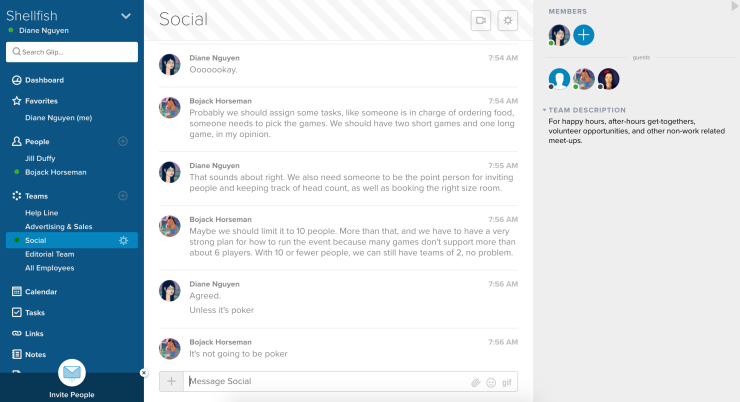Collapse the right members panel arrow
The image size is (740, 402).
[735, 6]
